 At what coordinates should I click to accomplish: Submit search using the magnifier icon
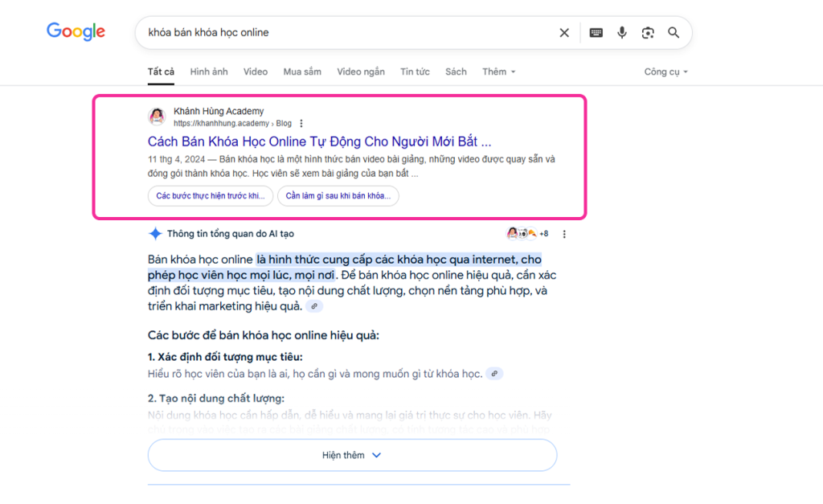(x=674, y=32)
